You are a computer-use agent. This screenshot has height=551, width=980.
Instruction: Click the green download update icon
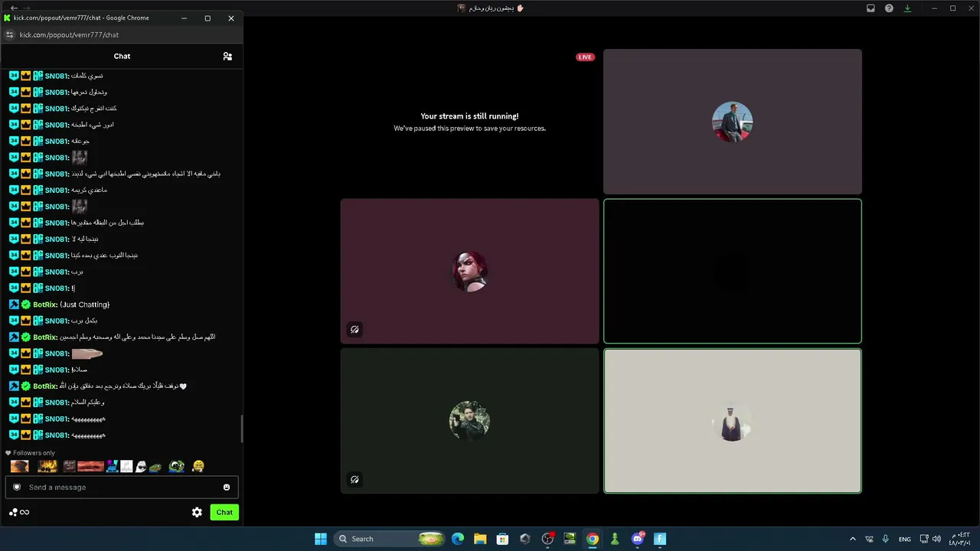coord(907,8)
